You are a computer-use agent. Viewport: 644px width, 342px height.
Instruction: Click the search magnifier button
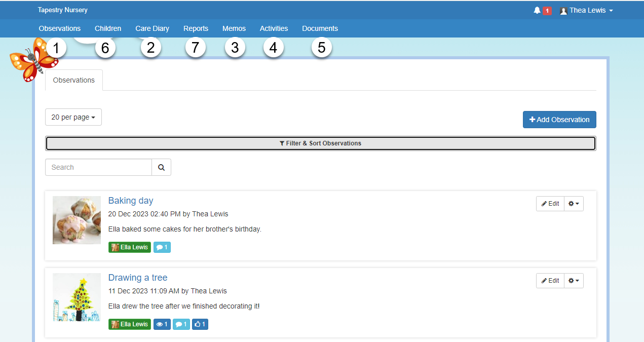[x=161, y=167]
